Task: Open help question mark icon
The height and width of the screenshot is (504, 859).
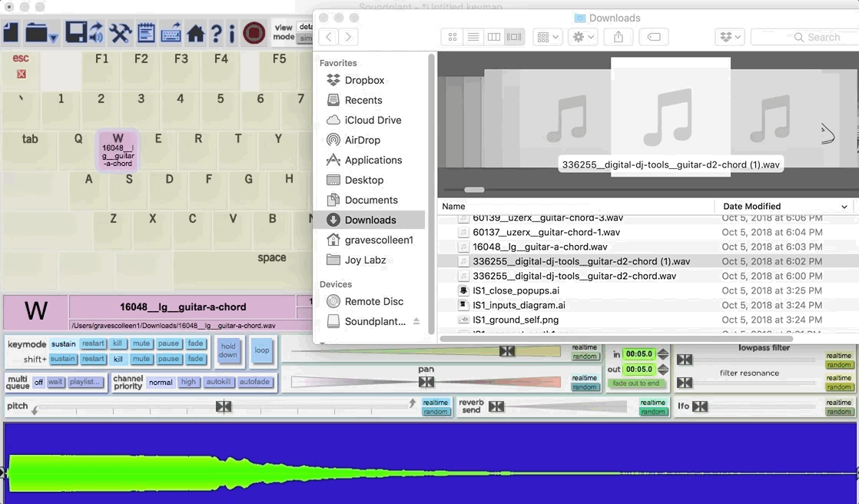Action: 217,33
